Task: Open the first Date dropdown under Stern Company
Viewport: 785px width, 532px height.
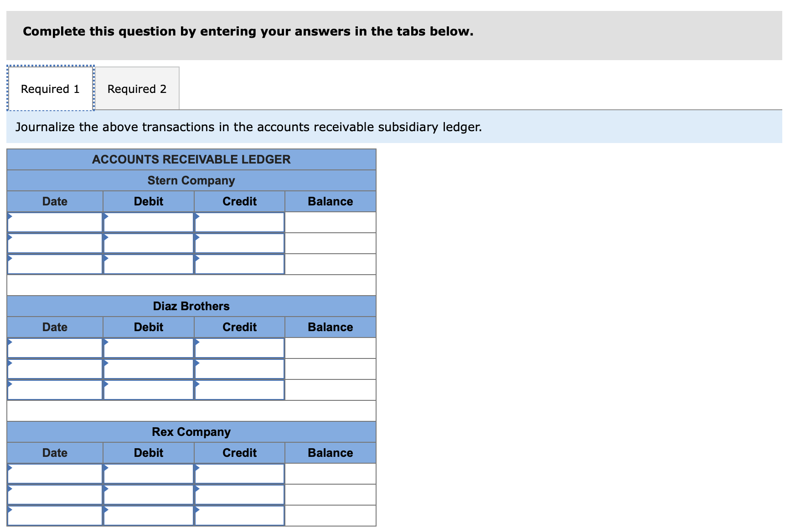Action: [x=55, y=222]
